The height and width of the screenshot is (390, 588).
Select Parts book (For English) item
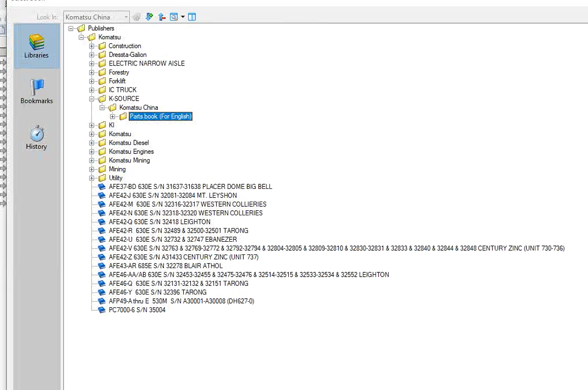pyautogui.click(x=160, y=116)
